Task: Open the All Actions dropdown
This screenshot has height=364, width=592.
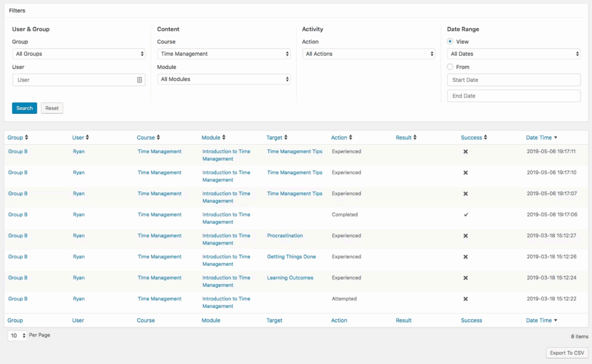Action: 368,54
